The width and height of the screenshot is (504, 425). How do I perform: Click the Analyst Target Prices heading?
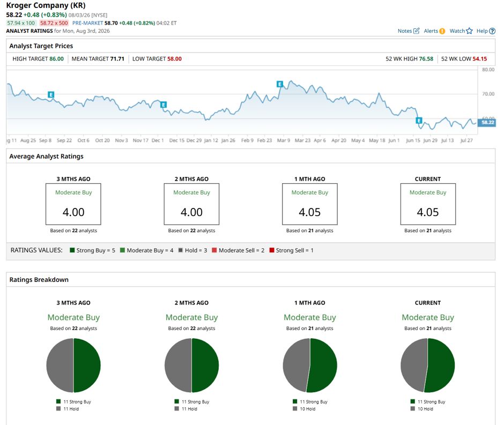click(x=41, y=46)
